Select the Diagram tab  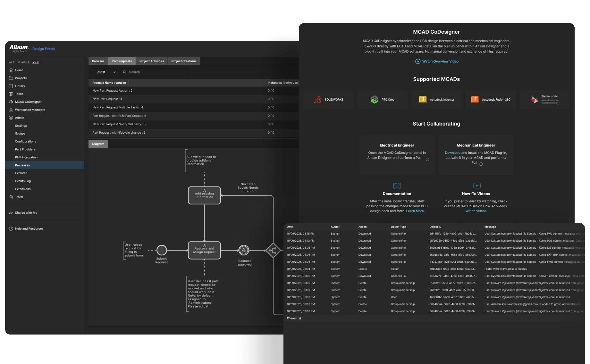[98, 144]
